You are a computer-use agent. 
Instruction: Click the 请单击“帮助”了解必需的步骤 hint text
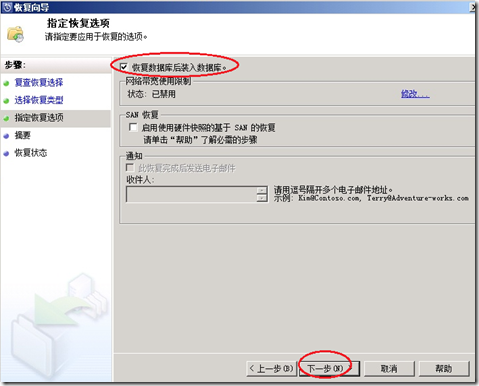[200, 140]
